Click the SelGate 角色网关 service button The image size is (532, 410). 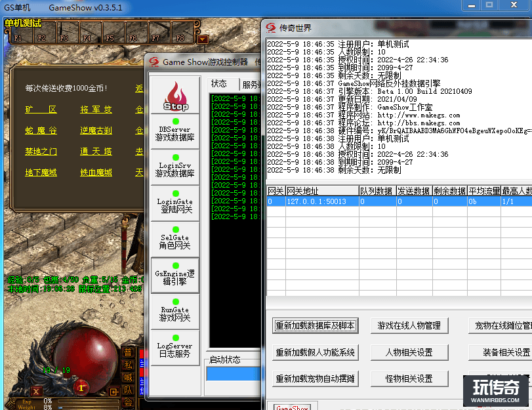point(175,239)
